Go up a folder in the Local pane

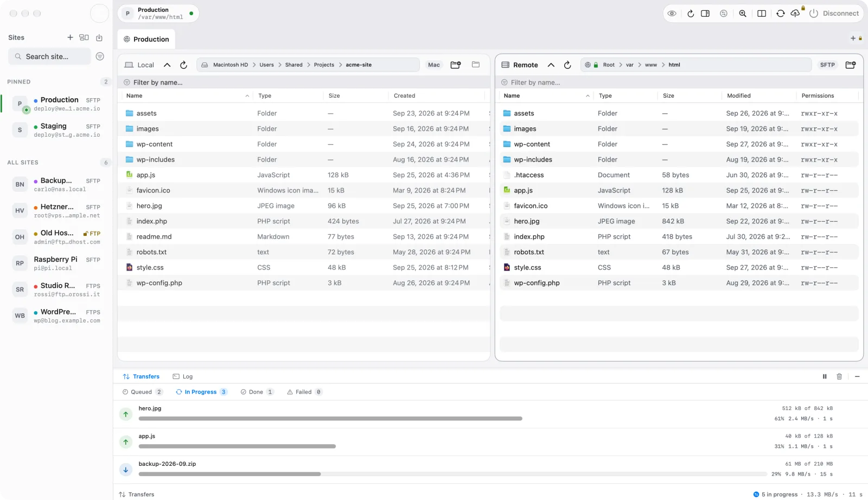tap(167, 65)
